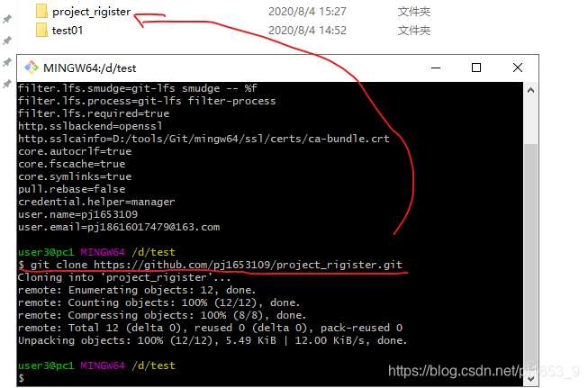588x388 pixels.
Task: Click the first quick access pin icon
Action: [7, 19]
